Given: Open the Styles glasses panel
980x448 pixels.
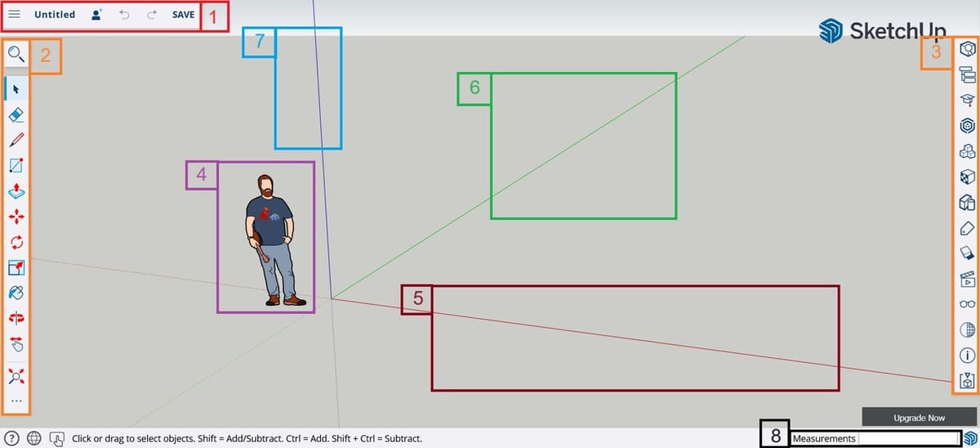Looking at the screenshot, I should click(968, 304).
